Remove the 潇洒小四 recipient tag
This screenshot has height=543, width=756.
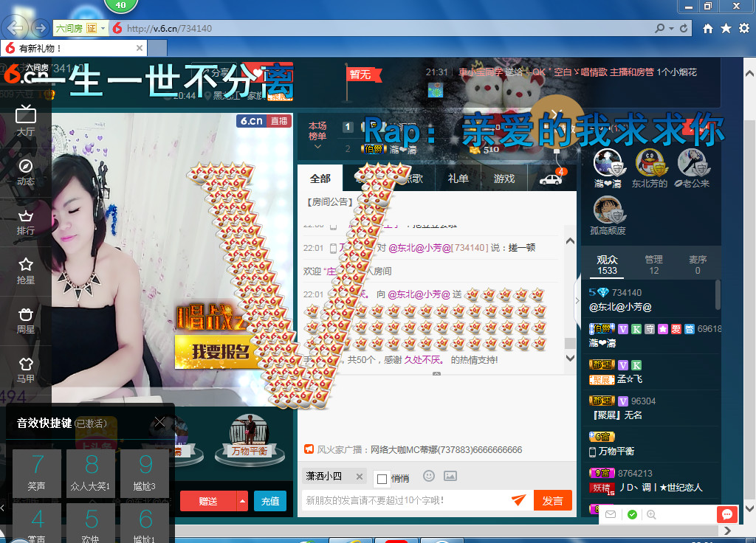[x=360, y=477]
